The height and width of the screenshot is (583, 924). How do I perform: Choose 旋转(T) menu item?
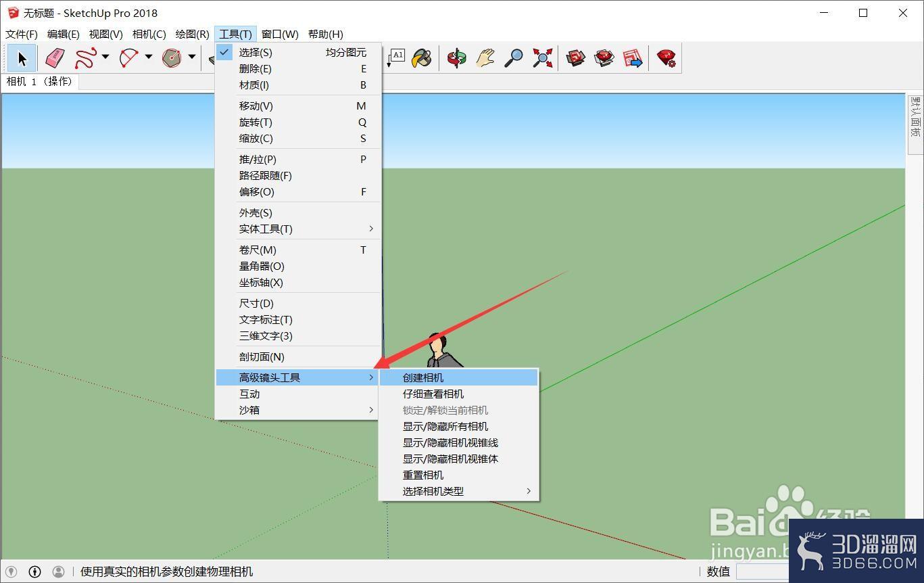pyautogui.click(x=298, y=122)
